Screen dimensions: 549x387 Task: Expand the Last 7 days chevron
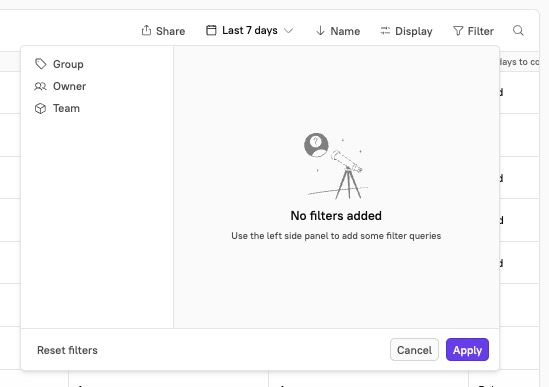289,31
